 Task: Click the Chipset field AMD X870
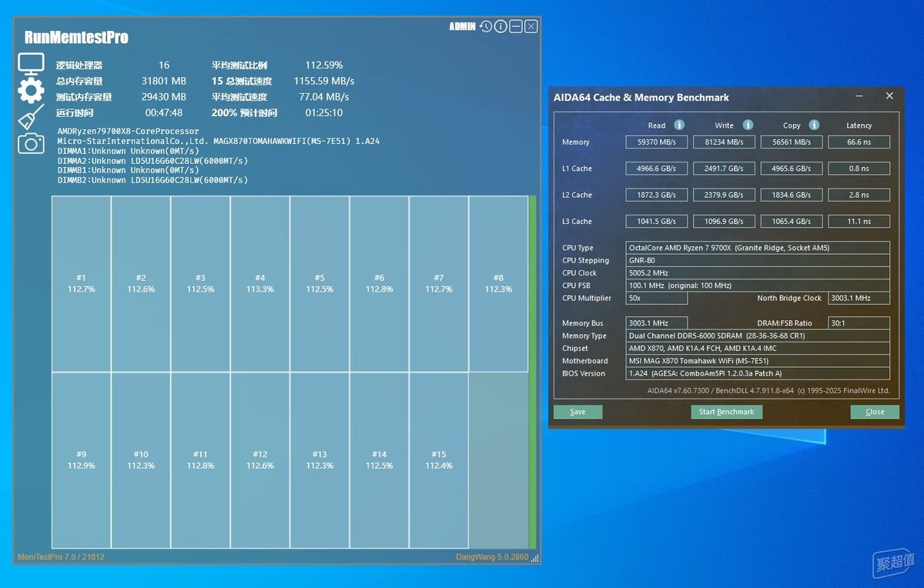coord(758,348)
